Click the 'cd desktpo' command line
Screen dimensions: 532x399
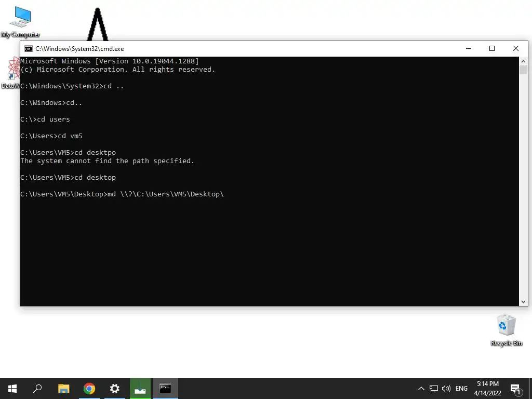click(x=68, y=153)
